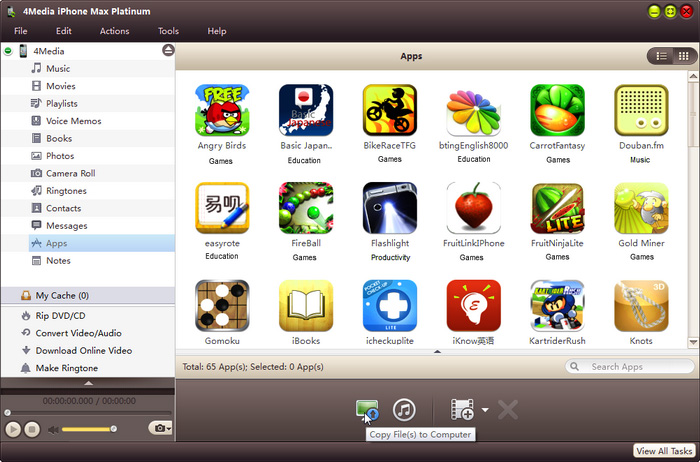Open Download Online Video

[83, 351]
